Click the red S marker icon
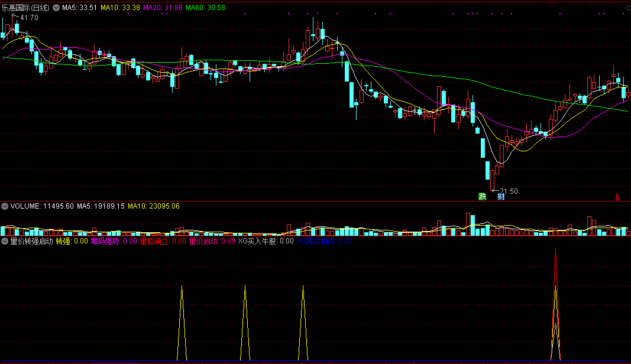Image resolution: width=631 pixels, height=364 pixels. pos(617,197)
